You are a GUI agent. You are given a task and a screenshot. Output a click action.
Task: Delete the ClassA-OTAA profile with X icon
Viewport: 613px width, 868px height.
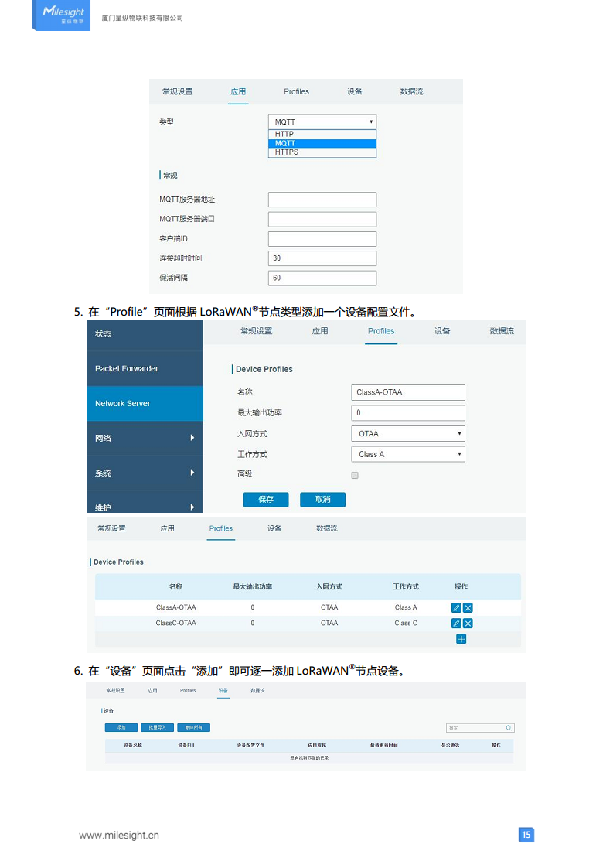[x=468, y=608]
